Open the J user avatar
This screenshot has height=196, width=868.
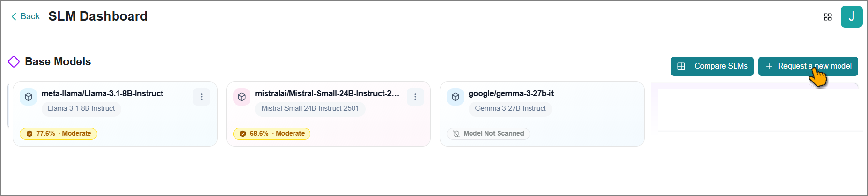point(852,17)
